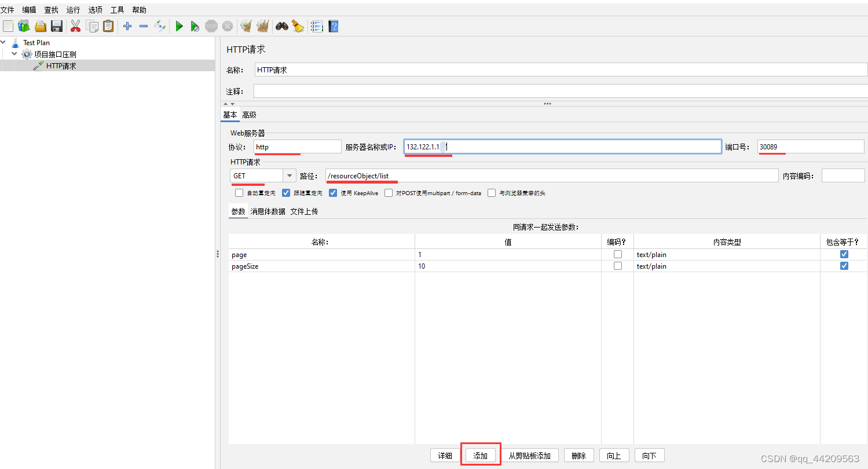The image size is (868, 469).
Task: Open Search with binoculars icon
Action: [282, 26]
